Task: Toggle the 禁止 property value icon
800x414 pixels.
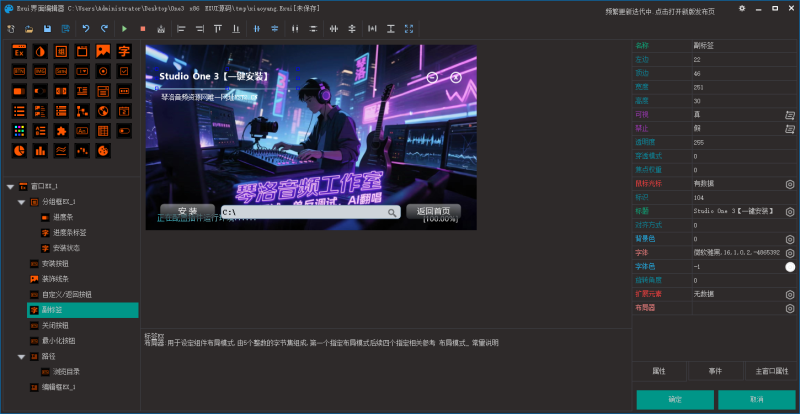Action: pos(790,129)
